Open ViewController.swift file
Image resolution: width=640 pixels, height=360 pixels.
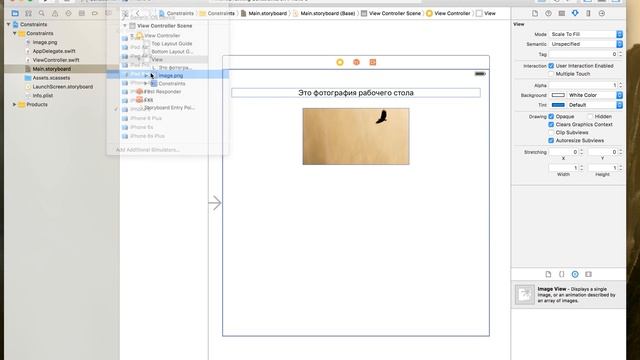pos(56,60)
